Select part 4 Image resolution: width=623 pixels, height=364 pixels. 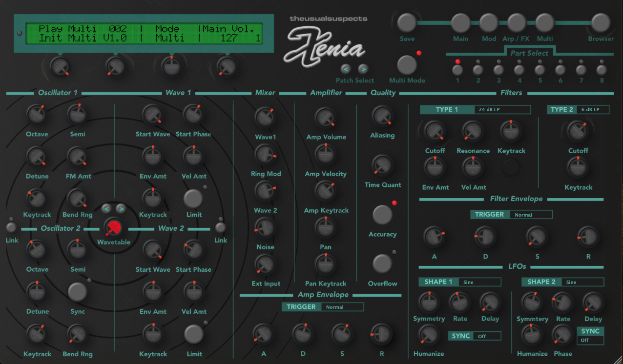click(519, 69)
